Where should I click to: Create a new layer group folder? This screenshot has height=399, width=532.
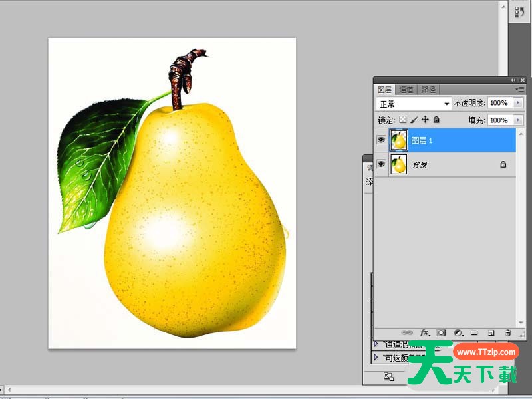point(474,332)
